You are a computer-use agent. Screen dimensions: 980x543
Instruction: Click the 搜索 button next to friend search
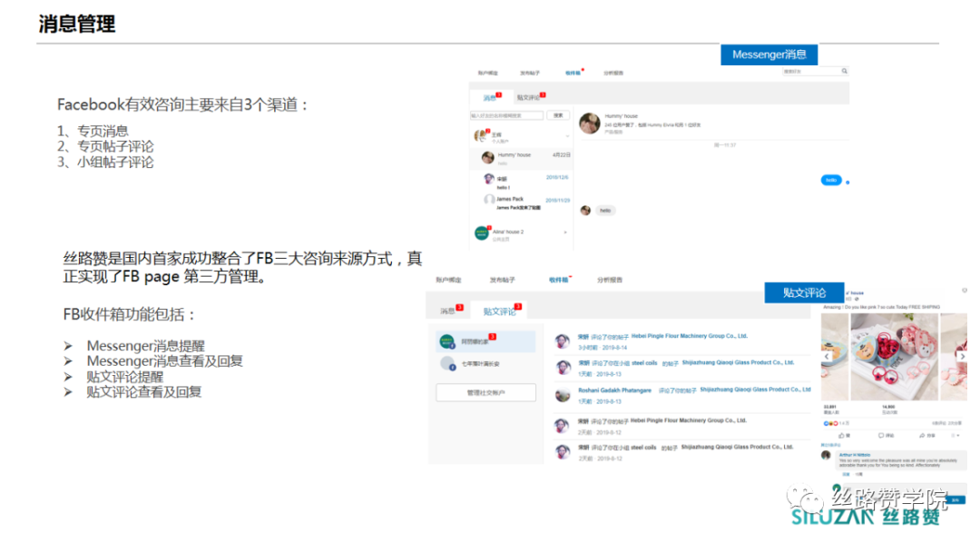558,115
